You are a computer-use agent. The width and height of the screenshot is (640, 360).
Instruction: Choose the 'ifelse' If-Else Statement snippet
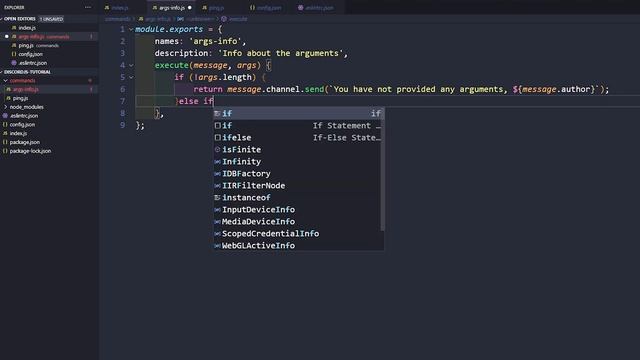(298, 138)
